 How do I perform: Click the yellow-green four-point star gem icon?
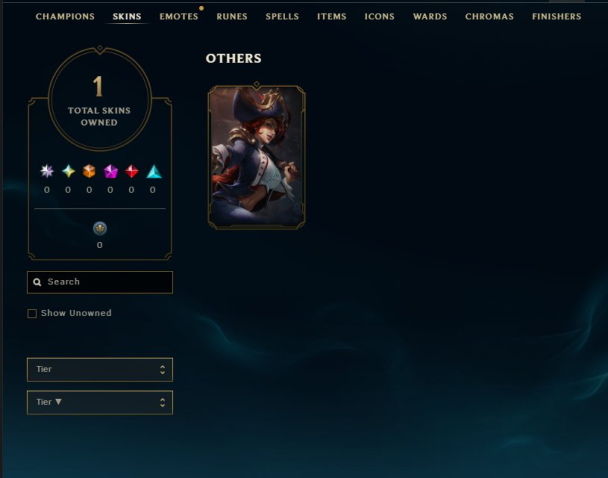[x=68, y=171]
